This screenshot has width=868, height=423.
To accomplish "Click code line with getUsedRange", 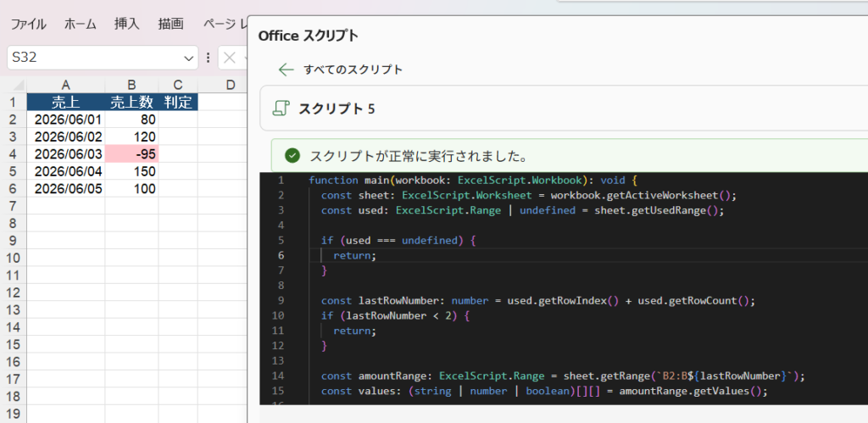I will point(522,210).
